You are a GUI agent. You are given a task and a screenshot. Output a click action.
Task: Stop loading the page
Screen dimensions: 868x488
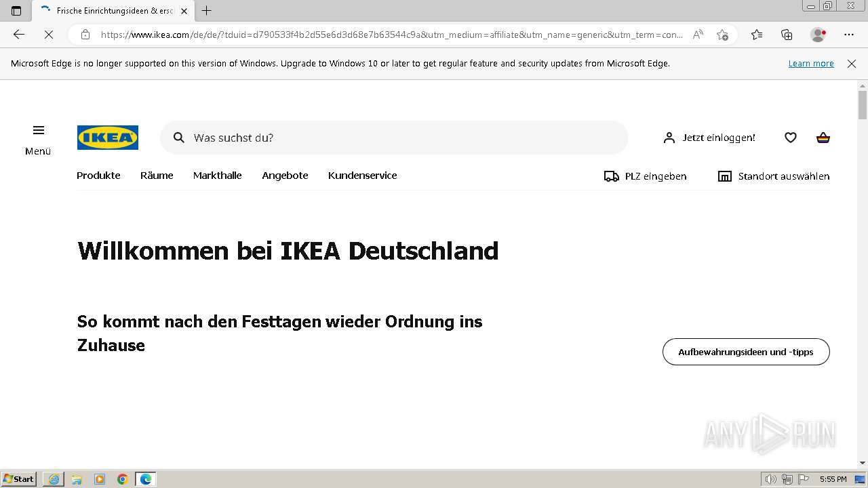point(49,35)
